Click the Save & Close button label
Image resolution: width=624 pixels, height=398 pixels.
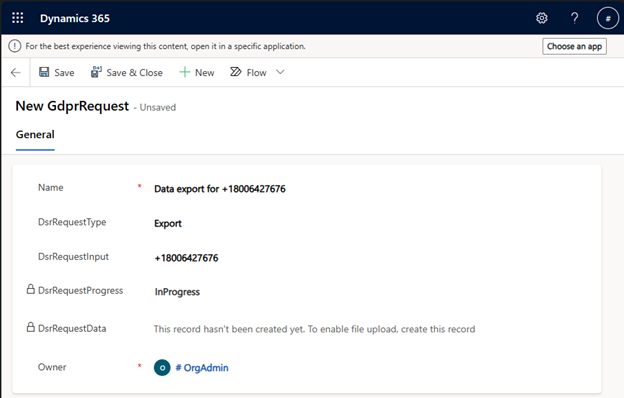click(x=135, y=72)
